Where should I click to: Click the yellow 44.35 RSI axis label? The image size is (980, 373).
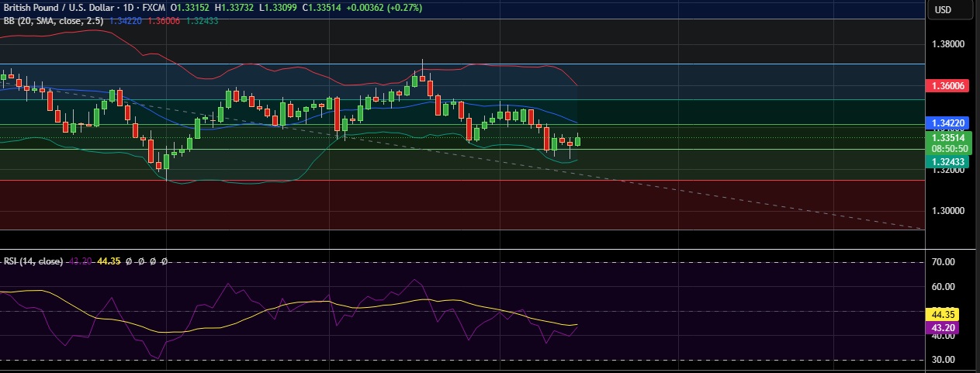[x=944, y=315]
